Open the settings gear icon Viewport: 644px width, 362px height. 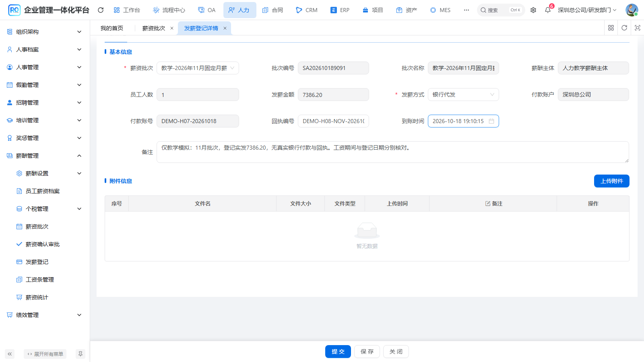533,10
